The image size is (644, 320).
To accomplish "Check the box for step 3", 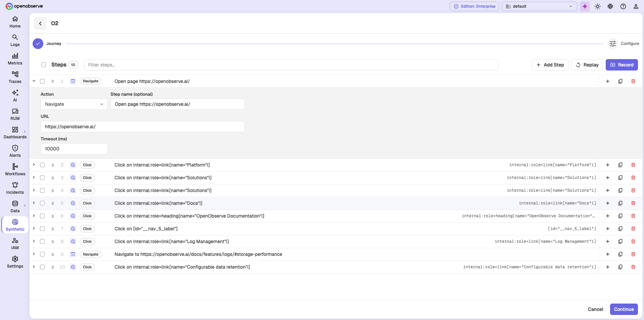I will click(42, 178).
